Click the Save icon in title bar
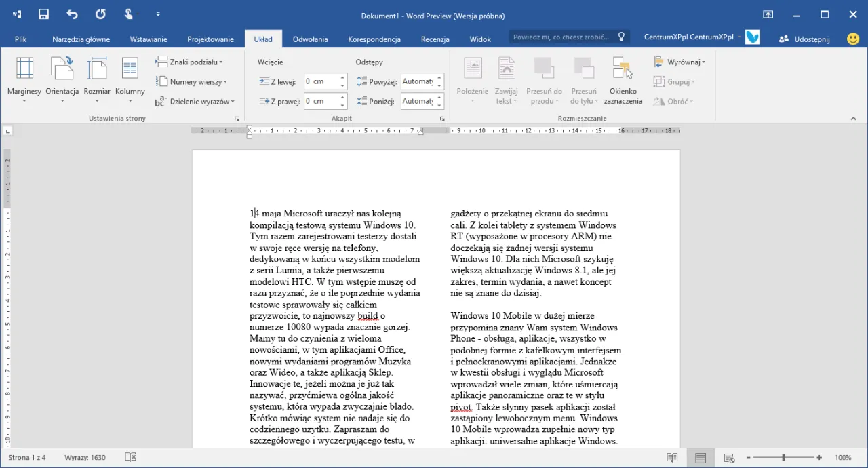This screenshot has width=868, height=468. click(x=44, y=14)
